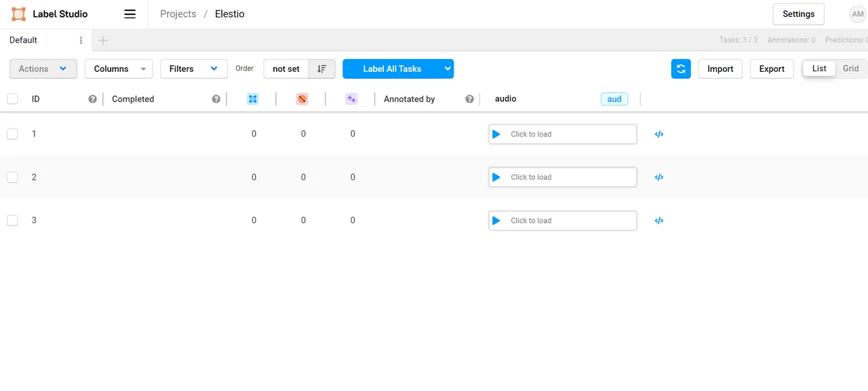Toggle the sort order direction icon
Viewport: 868px width, 391px height.
322,68
